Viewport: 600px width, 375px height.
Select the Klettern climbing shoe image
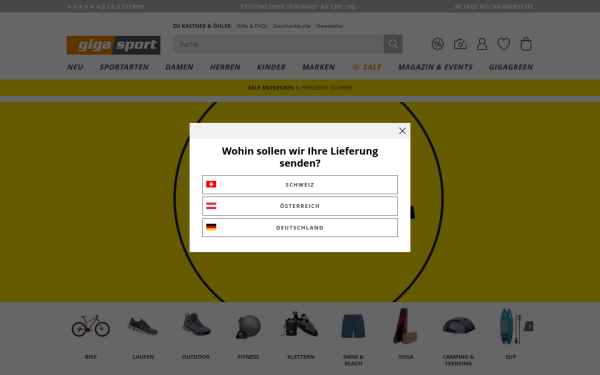[300, 324]
